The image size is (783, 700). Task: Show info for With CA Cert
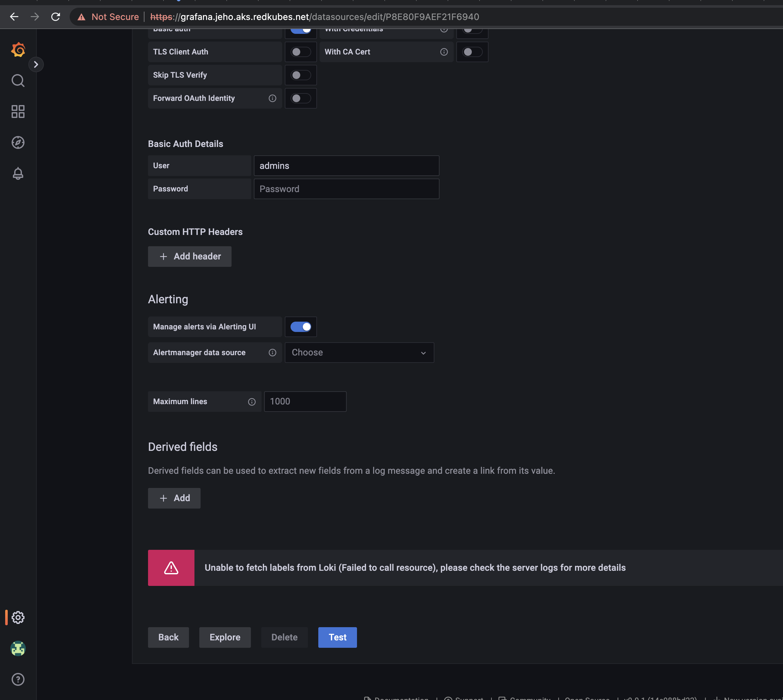point(444,52)
